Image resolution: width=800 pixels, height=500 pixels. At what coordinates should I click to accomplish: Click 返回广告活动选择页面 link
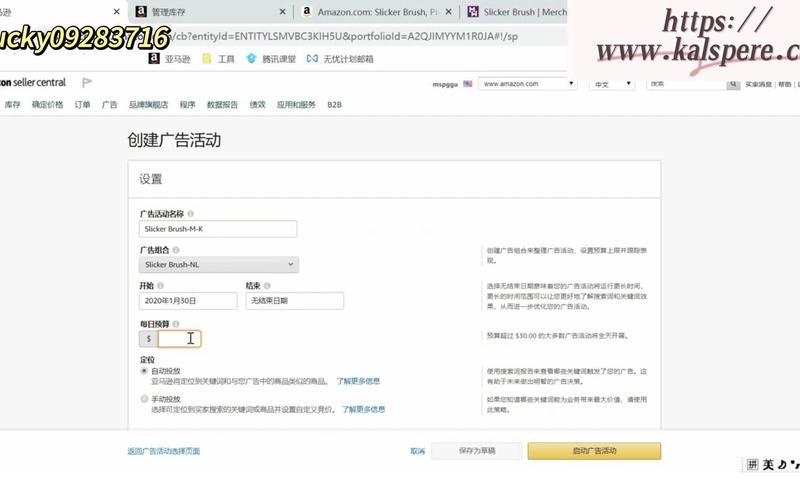[x=164, y=451]
